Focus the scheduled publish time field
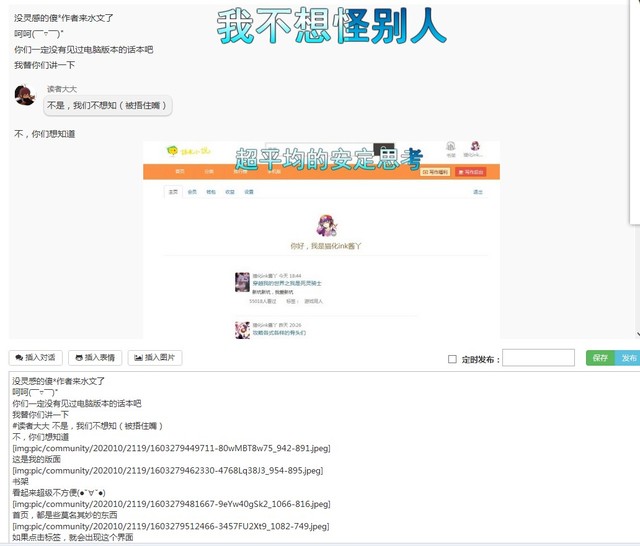The width and height of the screenshot is (640, 546). [537, 358]
